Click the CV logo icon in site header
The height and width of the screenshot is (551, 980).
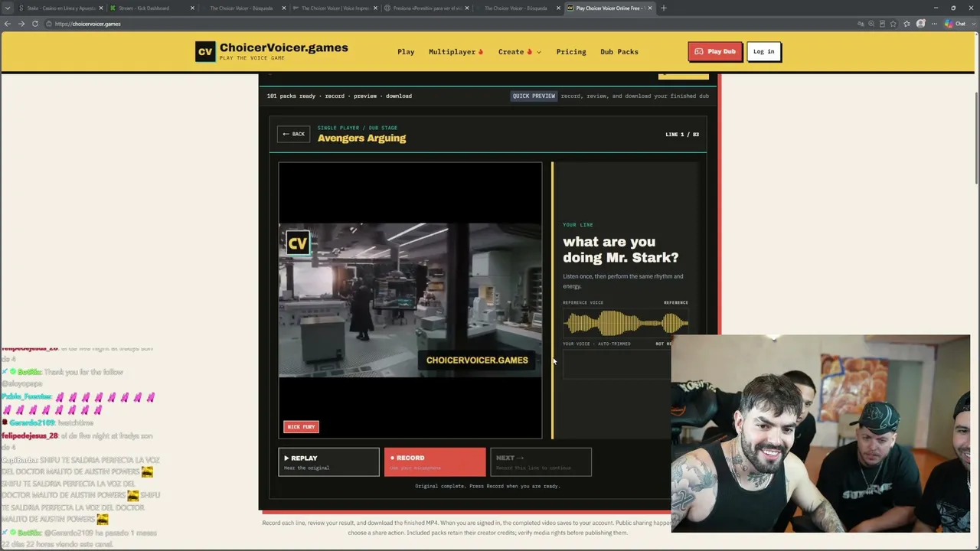(x=205, y=51)
